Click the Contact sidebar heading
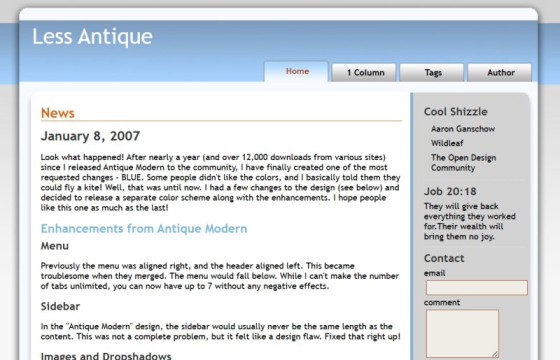 coord(444,258)
